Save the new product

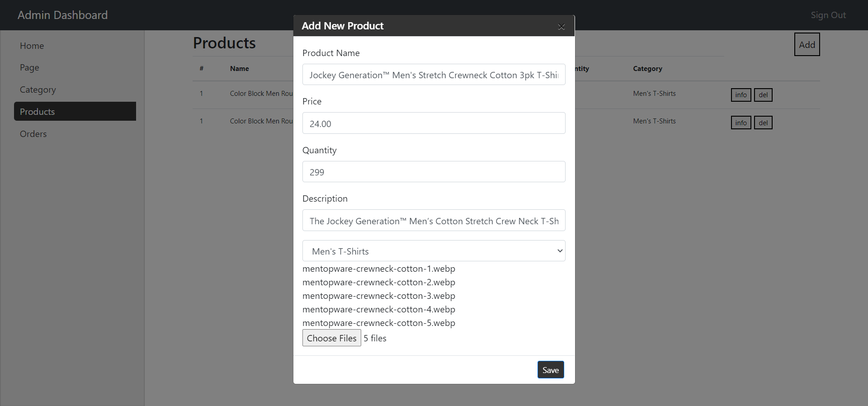[550, 370]
